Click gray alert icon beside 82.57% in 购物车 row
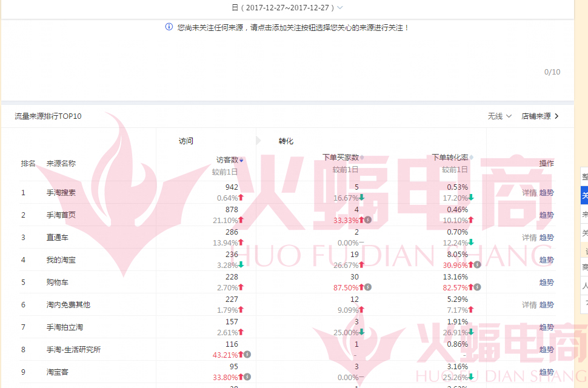The width and height of the screenshot is (588, 388). pyautogui.click(x=478, y=287)
